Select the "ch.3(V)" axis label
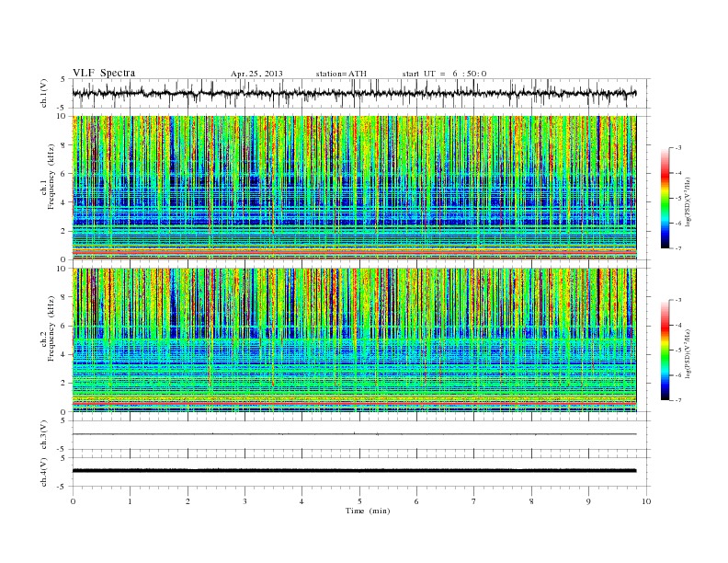Image resolution: width=728 pixels, height=563 pixels. (44, 435)
